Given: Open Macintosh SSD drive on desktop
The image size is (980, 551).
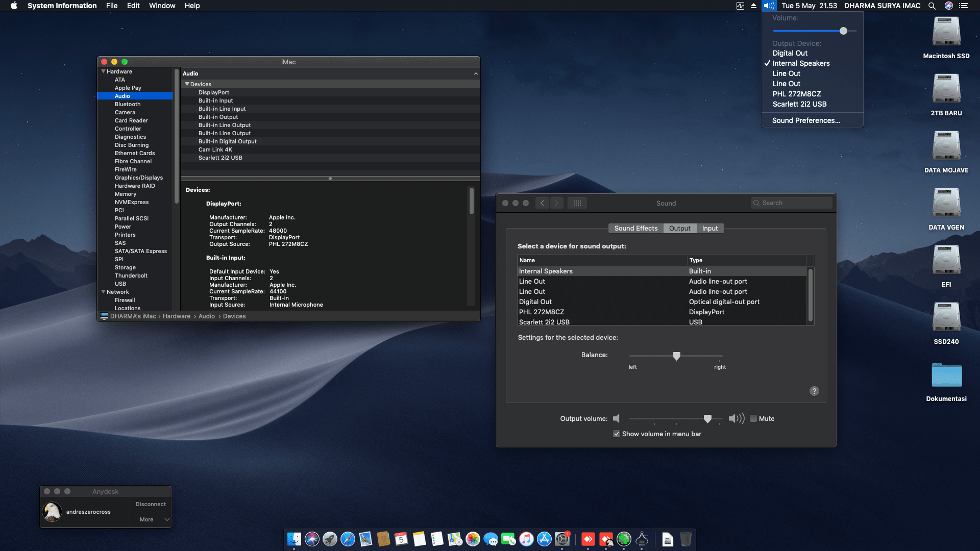Looking at the screenshot, I should click(946, 32).
